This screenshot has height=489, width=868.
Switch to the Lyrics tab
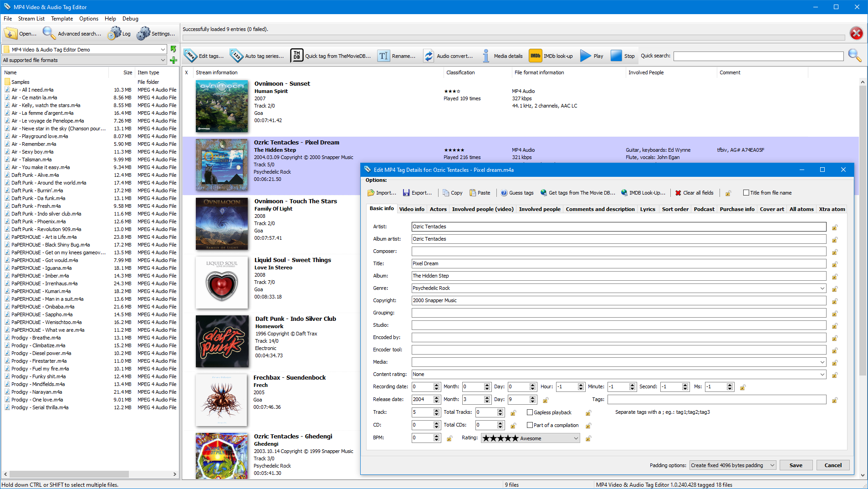coord(648,209)
